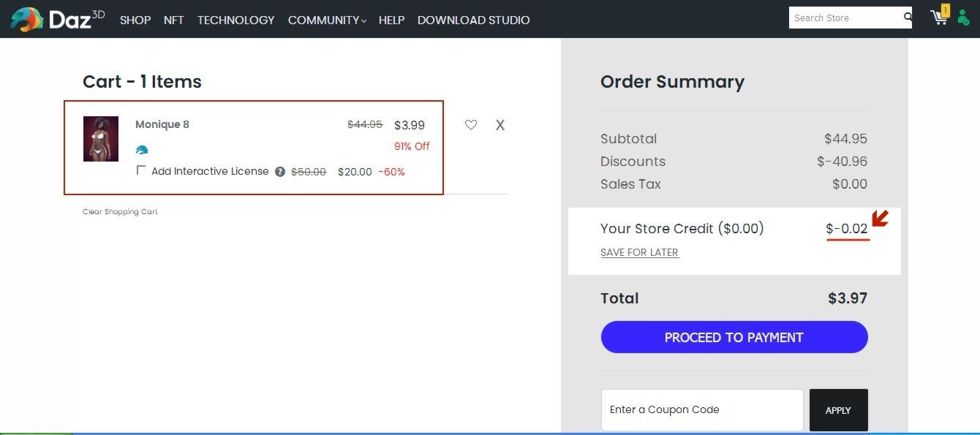Image resolution: width=980 pixels, height=435 pixels.
Task: Open Monique 8 product thumbnail
Action: (x=100, y=138)
